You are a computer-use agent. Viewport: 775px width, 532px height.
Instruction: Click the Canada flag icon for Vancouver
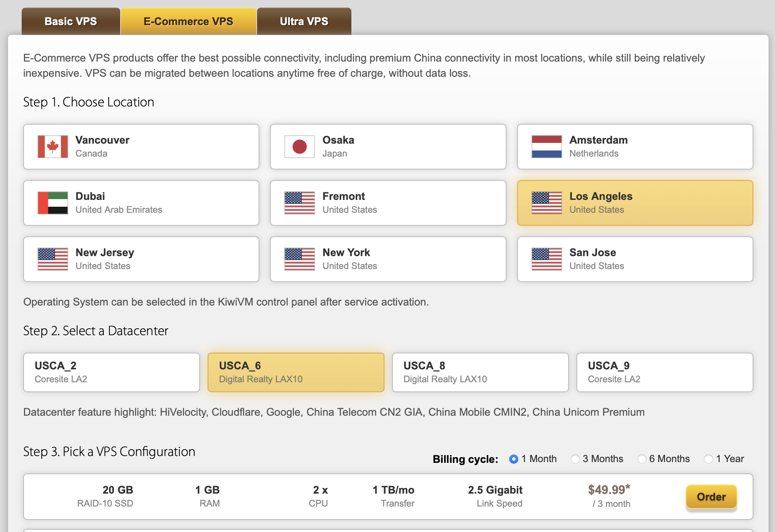point(52,147)
